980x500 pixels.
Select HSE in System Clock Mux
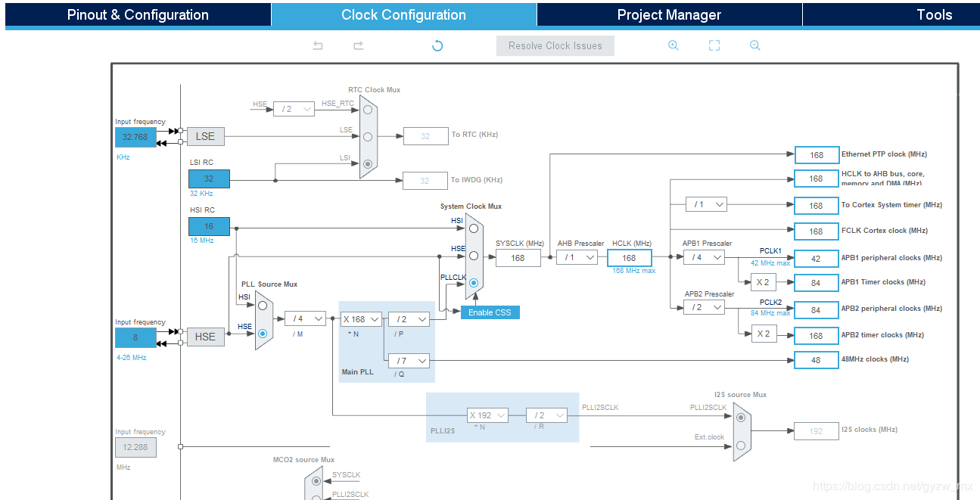[474, 256]
